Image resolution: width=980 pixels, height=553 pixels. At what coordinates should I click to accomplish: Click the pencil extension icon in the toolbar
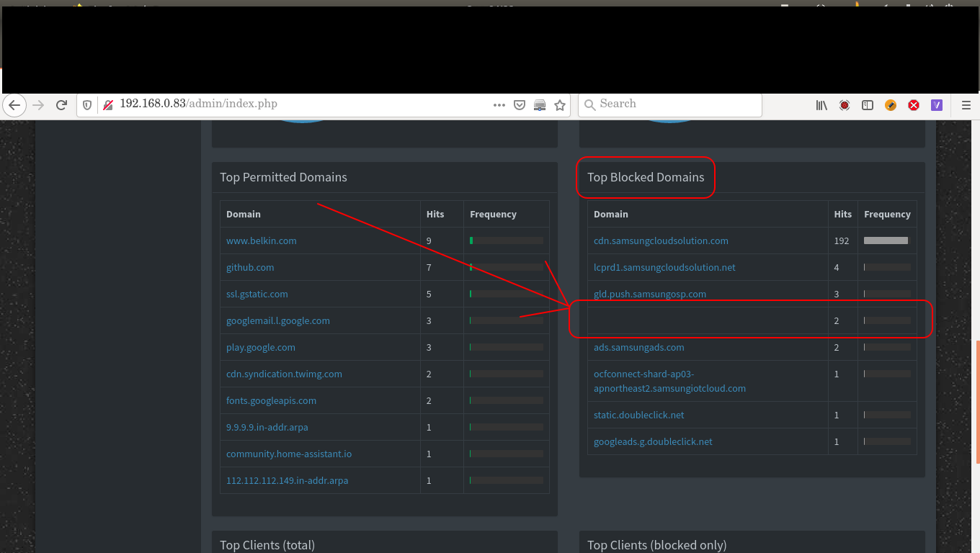click(x=891, y=105)
